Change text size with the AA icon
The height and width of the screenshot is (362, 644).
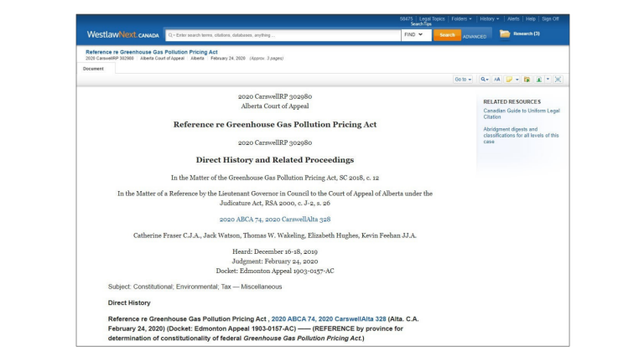(x=497, y=80)
